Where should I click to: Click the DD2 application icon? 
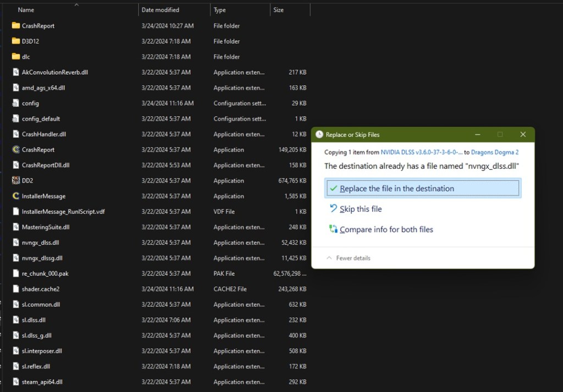pos(15,180)
